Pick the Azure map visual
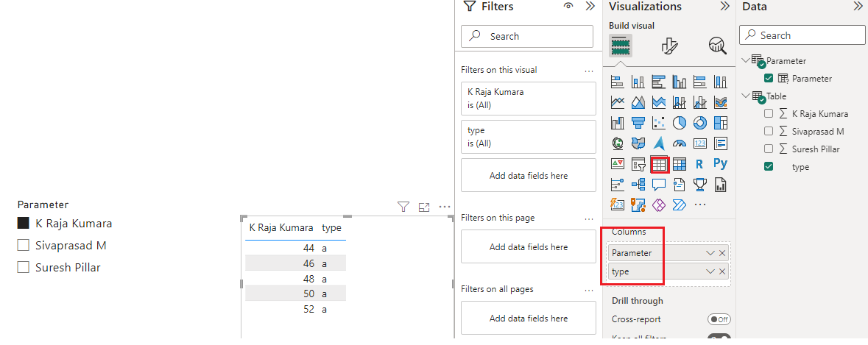The image size is (868, 345). click(659, 143)
